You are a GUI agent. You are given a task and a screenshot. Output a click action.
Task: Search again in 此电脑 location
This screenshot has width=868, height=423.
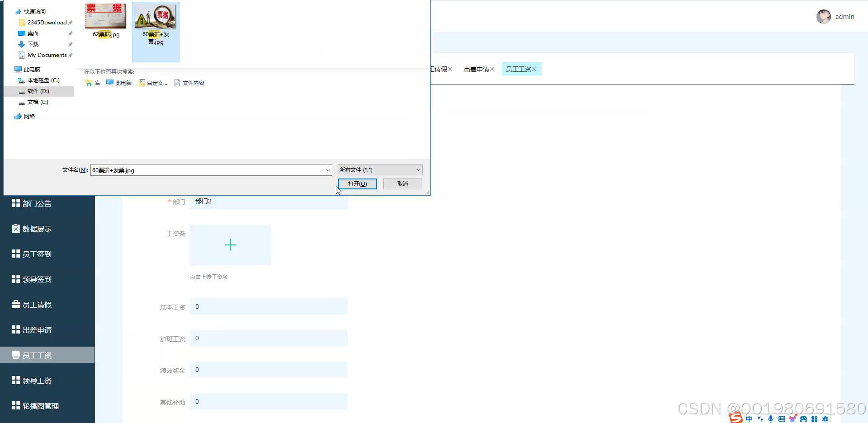(x=119, y=83)
